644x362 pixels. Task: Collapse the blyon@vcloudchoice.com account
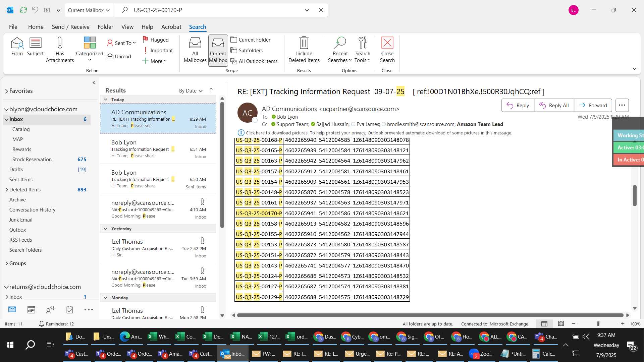tap(6, 109)
